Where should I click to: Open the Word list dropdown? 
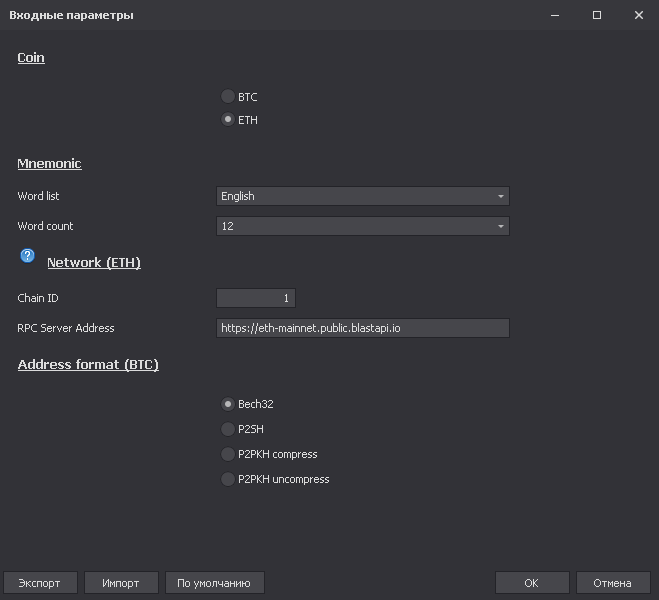click(x=363, y=196)
